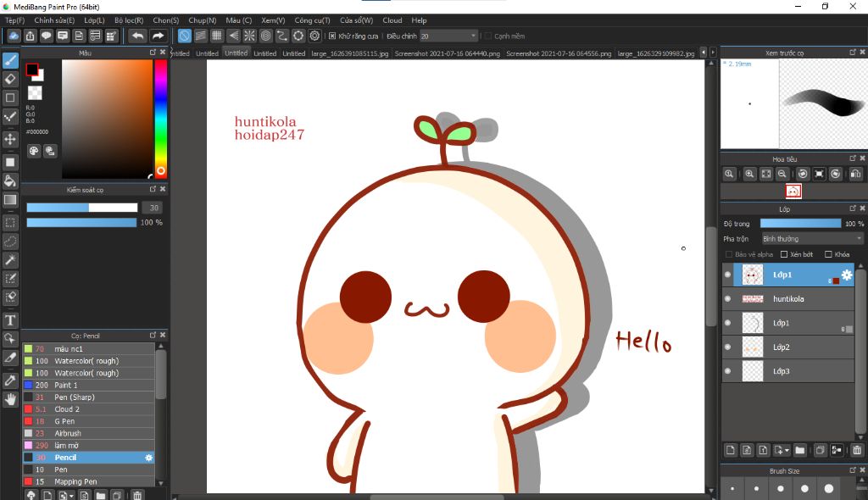Click zoom in icon in Navigator panel

[749, 174]
